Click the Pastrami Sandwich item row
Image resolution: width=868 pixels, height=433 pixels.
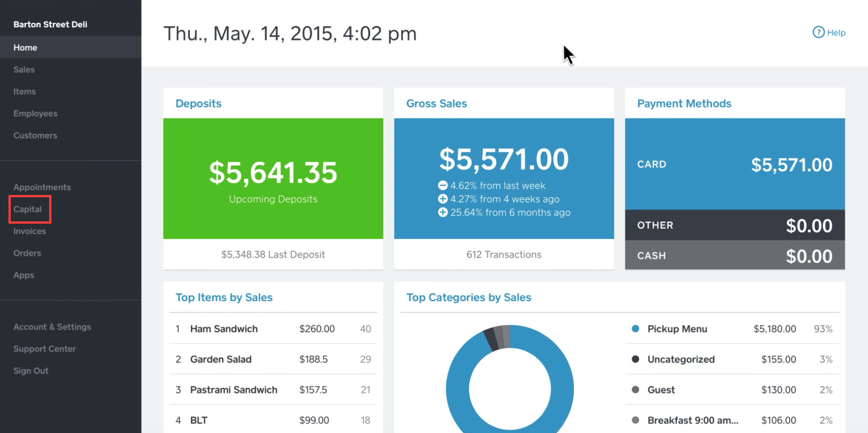tap(273, 390)
